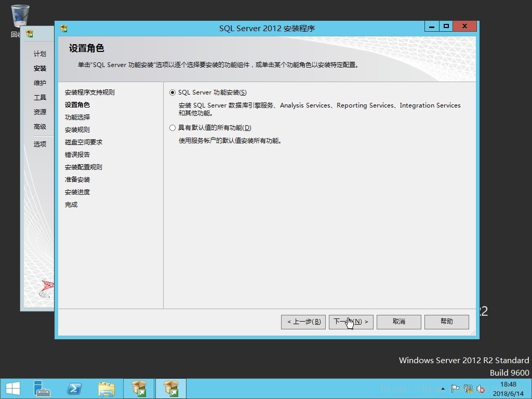
Task: Click the setup window resize grip
Action: pyautogui.click(x=473, y=333)
